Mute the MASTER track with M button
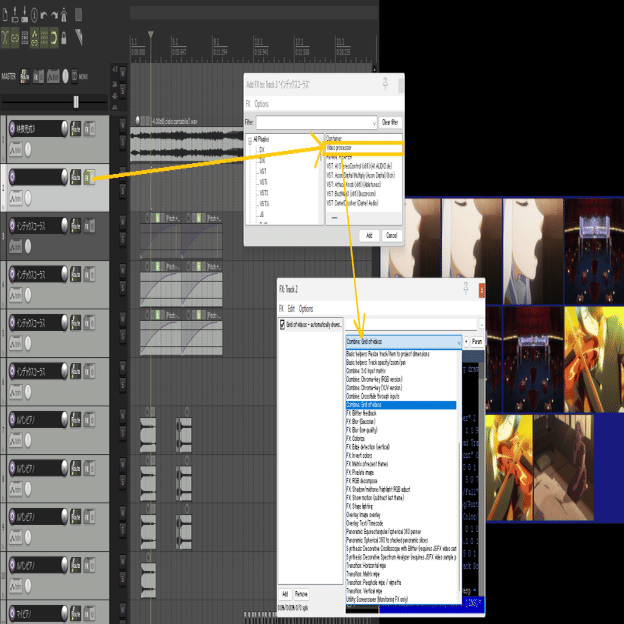Screen dimensions: 624x624 coord(123,73)
